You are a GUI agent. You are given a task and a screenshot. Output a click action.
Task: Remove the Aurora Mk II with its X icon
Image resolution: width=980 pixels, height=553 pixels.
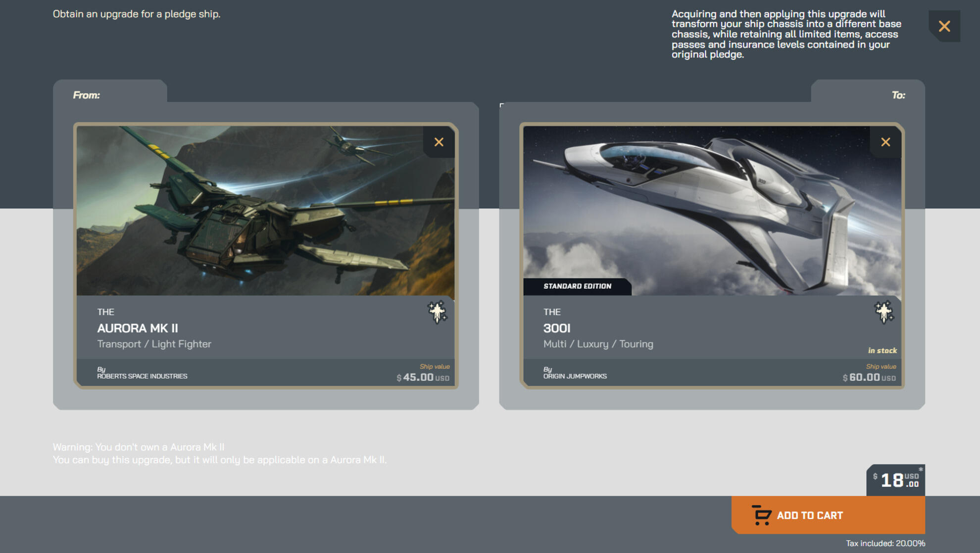438,142
